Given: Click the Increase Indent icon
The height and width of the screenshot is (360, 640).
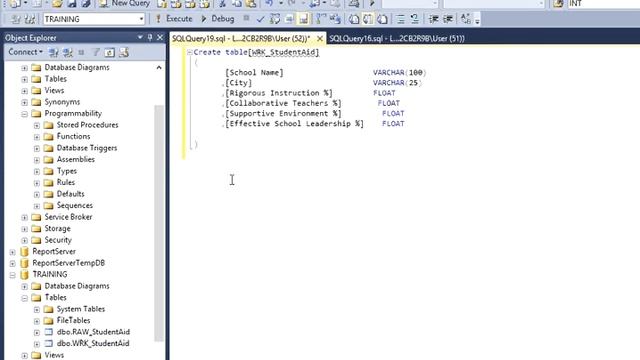Looking at the screenshot, I should coord(448,19).
